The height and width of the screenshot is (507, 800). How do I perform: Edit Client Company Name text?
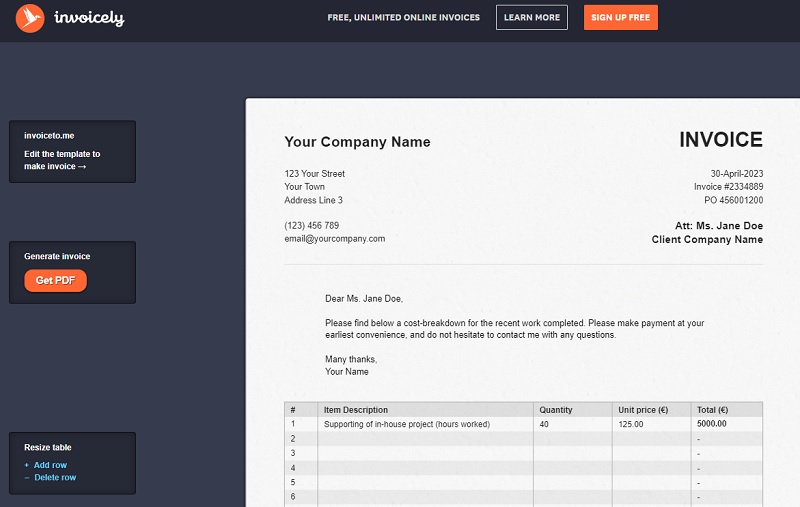[707, 239]
